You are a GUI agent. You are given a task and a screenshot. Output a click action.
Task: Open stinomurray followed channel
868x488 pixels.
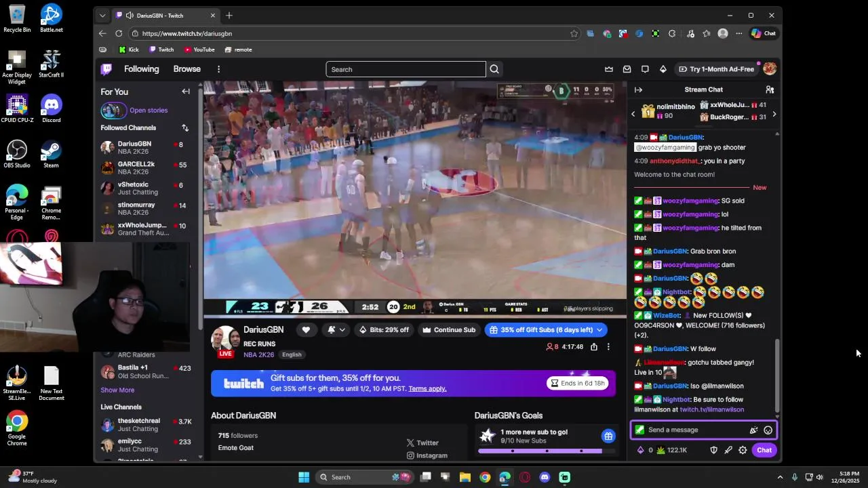coord(144,209)
